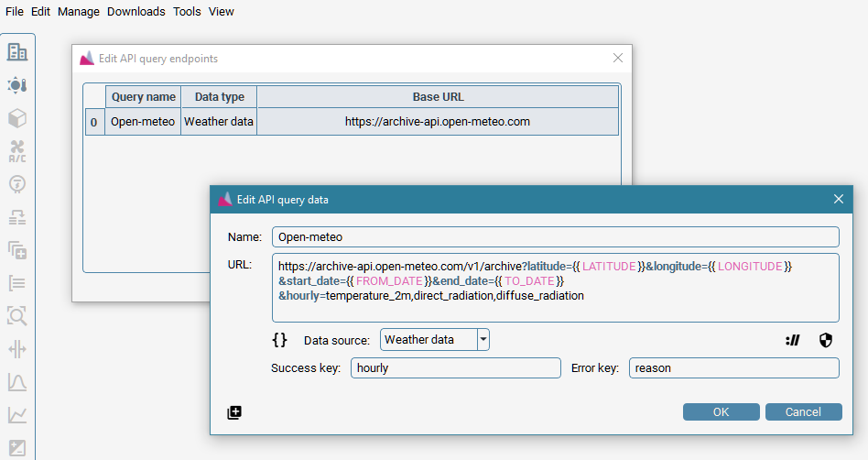The height and width of the screenshot is (460, 868).
Task: Click the building icon in sidebar
Action: click(17, 52)
